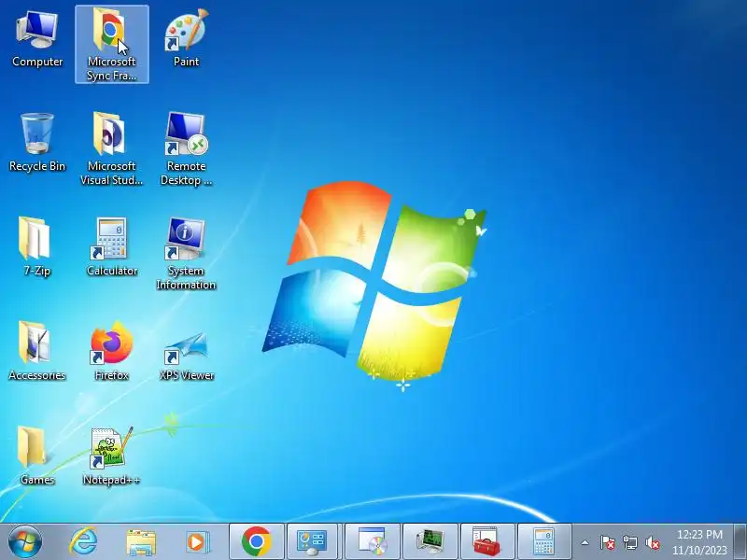Show hidden system tray icons
This screenshot has width=747, height=560.
coord(585,542)
